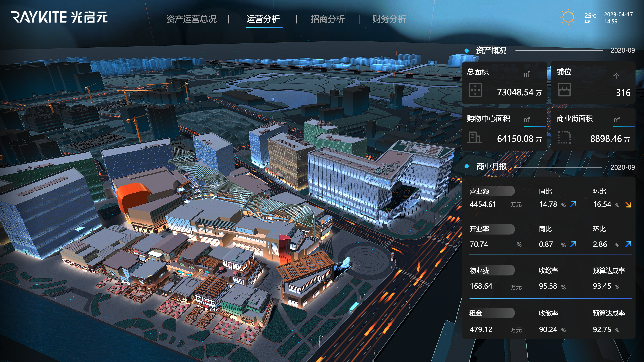
Task: Open the 资产概况 date 2020-09 selector
Action: 623,50
